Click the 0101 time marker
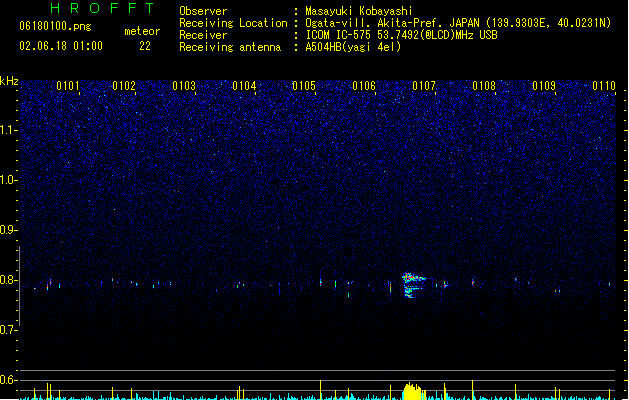Image resolution: width=629 pixels, height=400 pixels. tap(68, 86)
